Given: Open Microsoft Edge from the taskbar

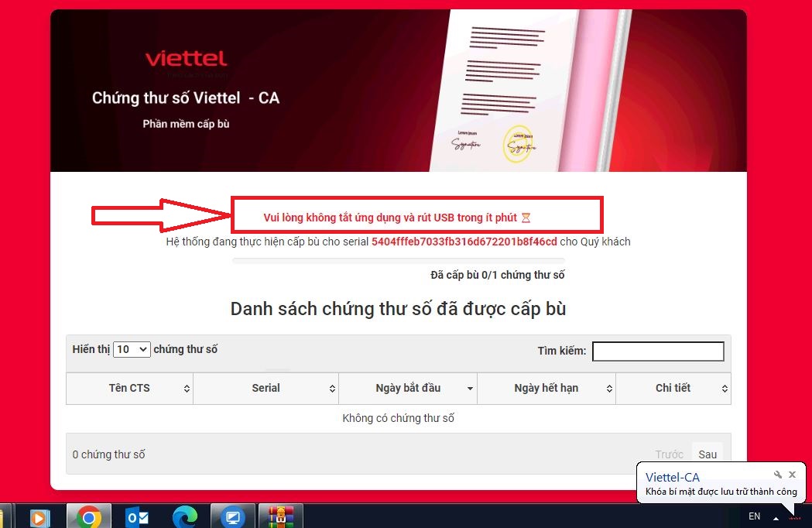Looking at the screenshot, I should 184,516.
